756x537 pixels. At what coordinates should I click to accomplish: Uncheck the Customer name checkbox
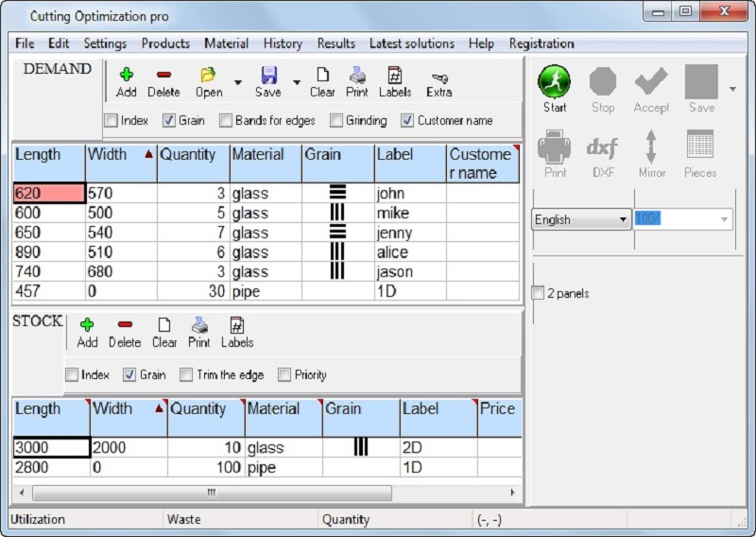407,120
